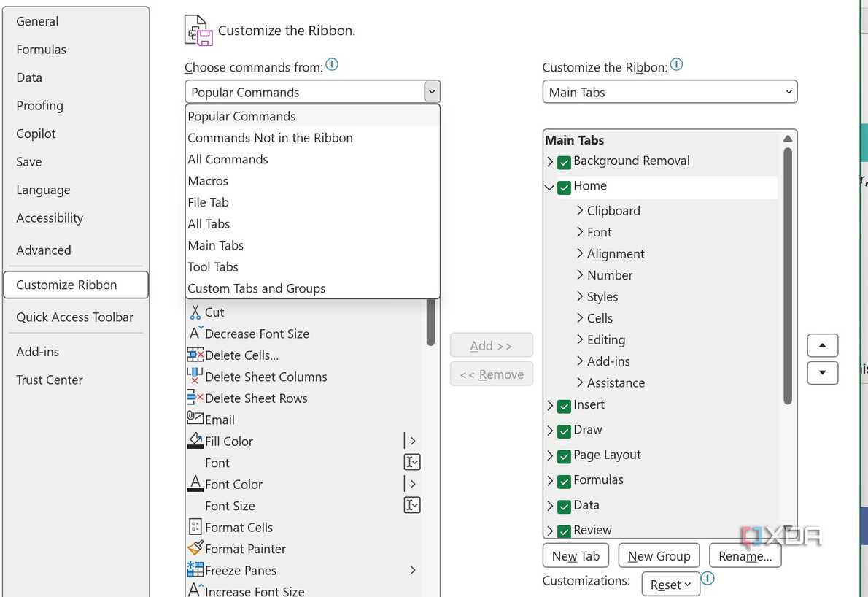Uncheck the Draw tab checkbox

pyautogui.click(x=564, y=431)
